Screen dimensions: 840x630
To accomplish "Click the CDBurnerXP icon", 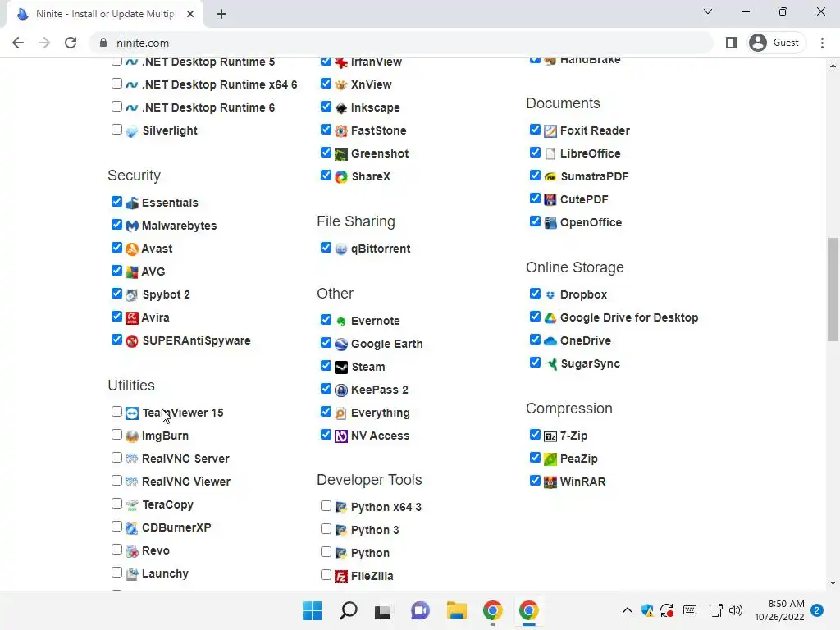I will click(x=132, y=527).
